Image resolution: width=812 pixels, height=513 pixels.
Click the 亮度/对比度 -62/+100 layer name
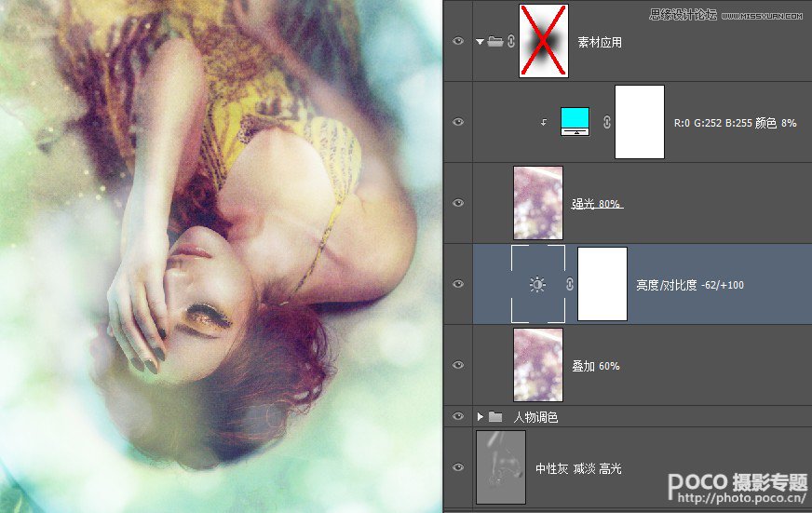(x=690, y=285)
